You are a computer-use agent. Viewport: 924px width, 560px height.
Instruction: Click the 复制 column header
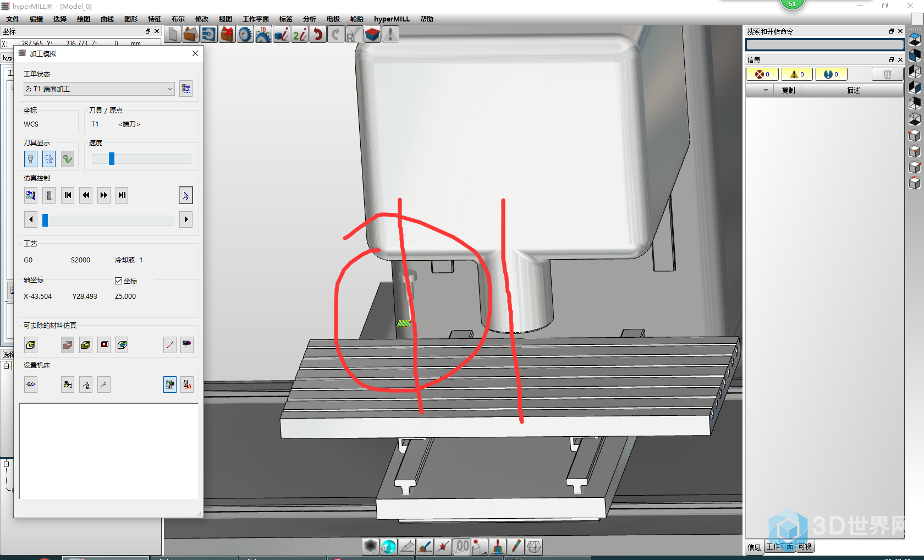[788, 90]
